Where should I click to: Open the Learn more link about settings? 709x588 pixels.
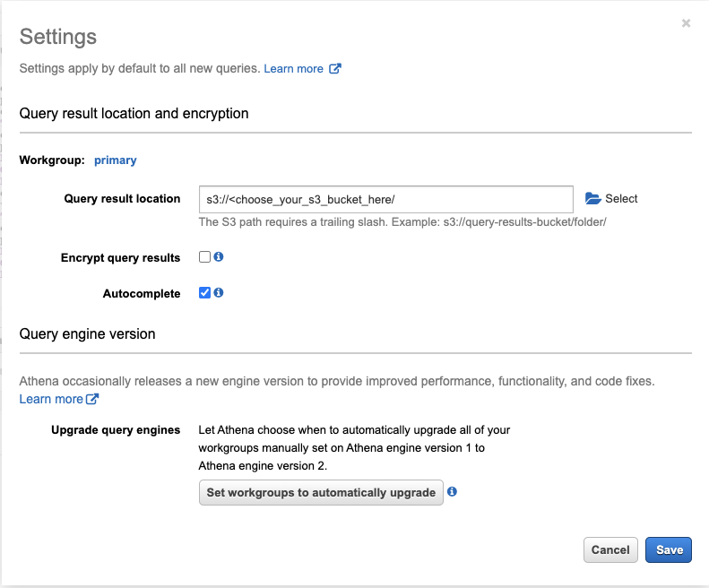(x=293, y=69)
